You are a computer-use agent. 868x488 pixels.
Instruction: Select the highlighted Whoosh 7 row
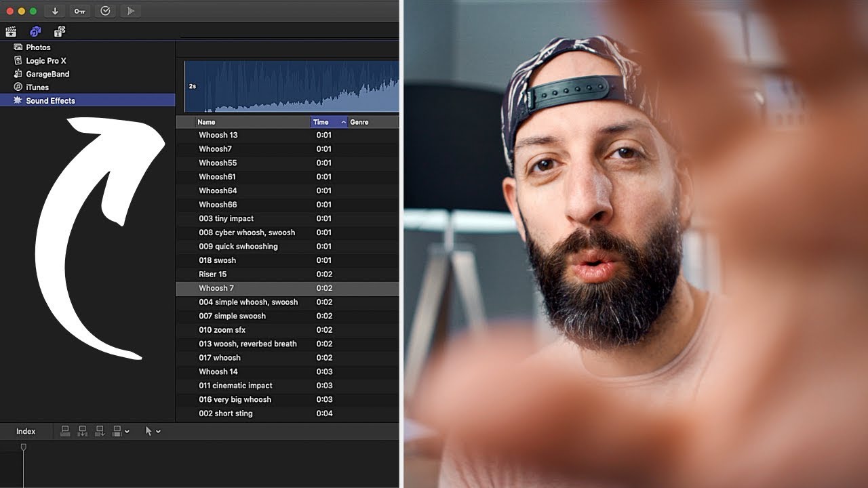click(288, 288)
